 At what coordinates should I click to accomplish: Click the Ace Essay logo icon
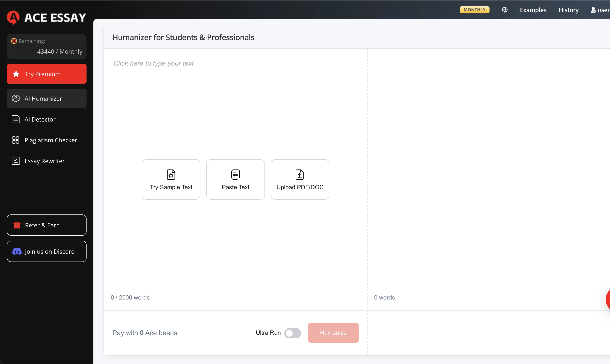pyautogui.click(x=13, y=17)
